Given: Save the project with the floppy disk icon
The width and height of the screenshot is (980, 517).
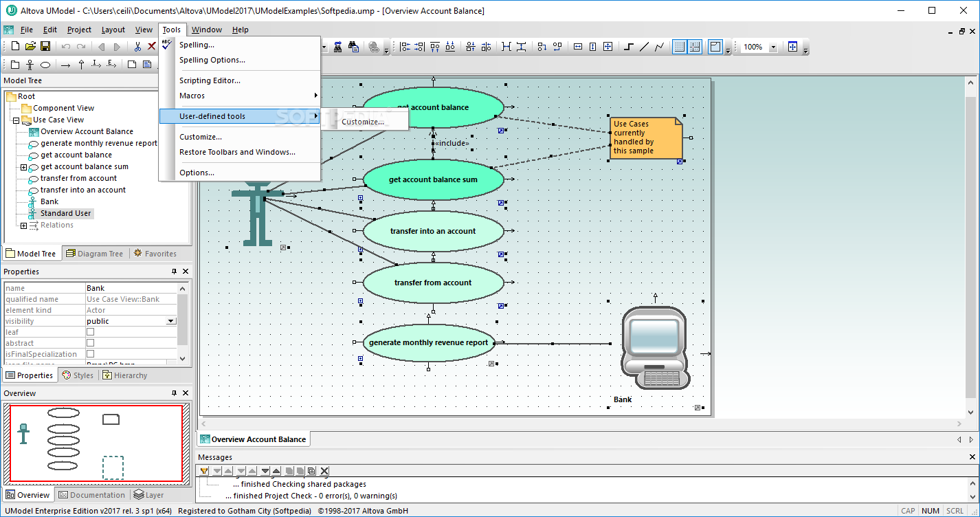Looking at the screenshot, I should pos(45,47).
